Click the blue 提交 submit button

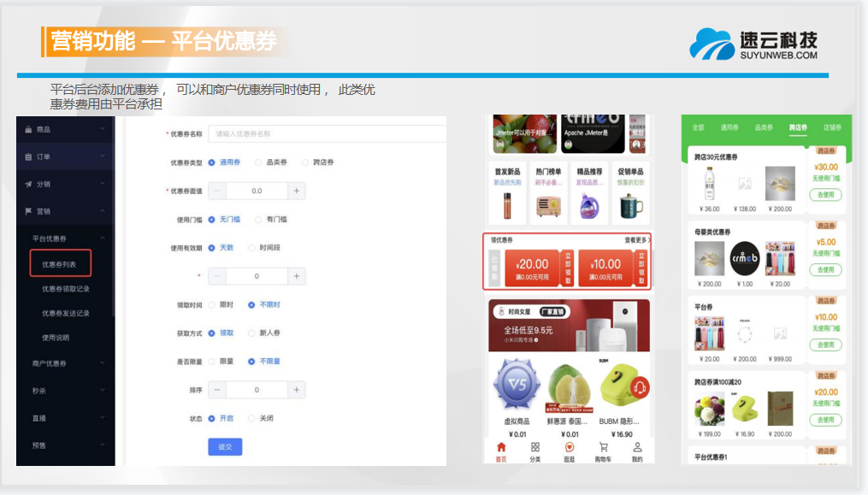[225, 447]
